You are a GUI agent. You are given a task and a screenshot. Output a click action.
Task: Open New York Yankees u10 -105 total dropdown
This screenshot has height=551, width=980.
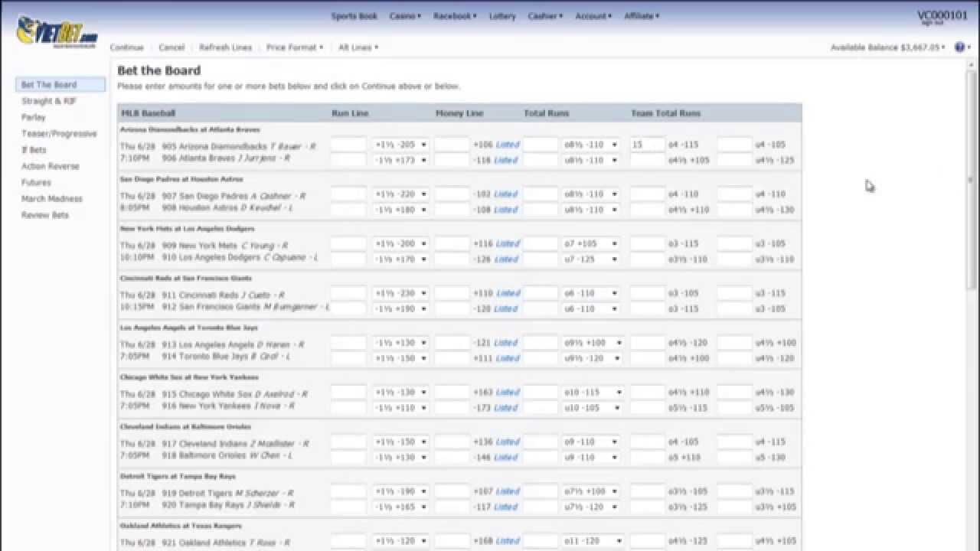click(593, 408)
